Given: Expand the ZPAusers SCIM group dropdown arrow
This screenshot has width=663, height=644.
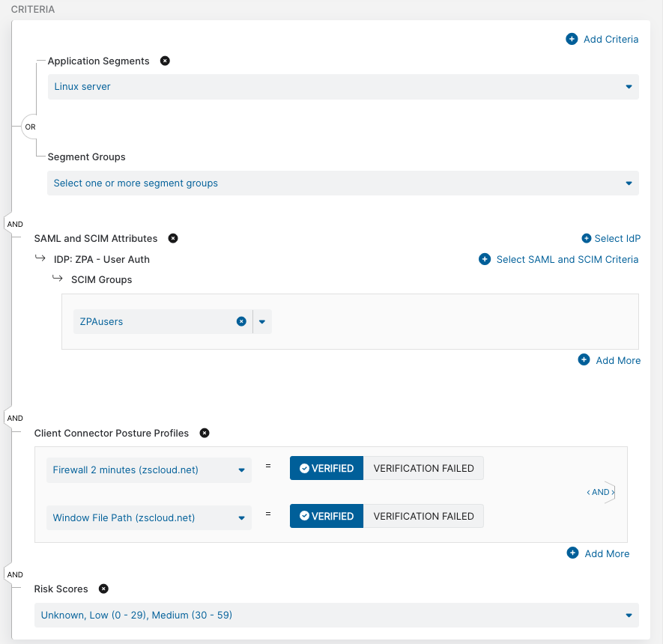Looking at the screenshot, I should pos(262,322).
